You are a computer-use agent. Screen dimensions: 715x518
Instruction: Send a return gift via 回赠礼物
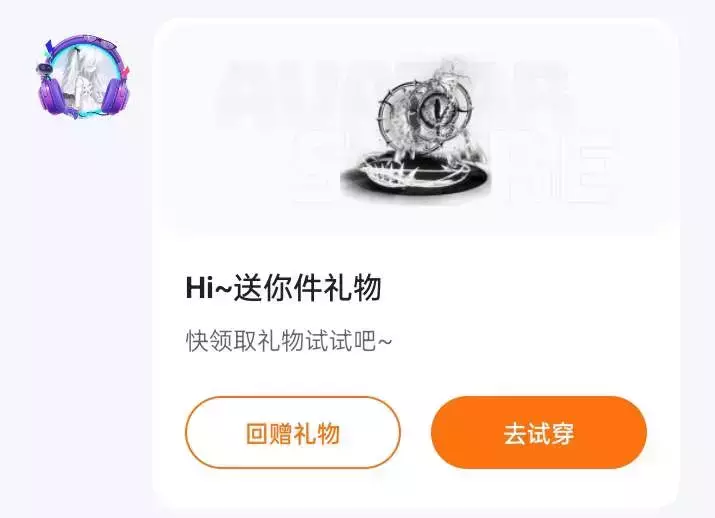click(x=293, y=433)
